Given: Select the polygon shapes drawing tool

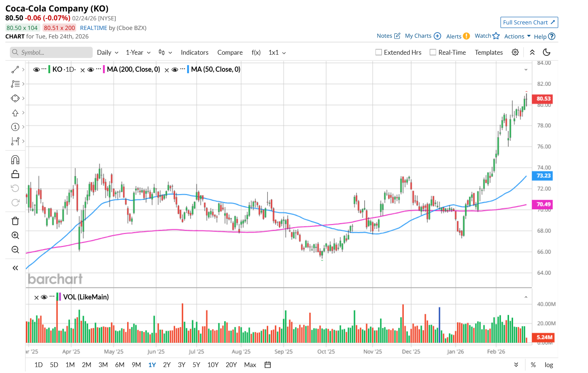Looking at the screenshot, I should (x=15, y=98).
